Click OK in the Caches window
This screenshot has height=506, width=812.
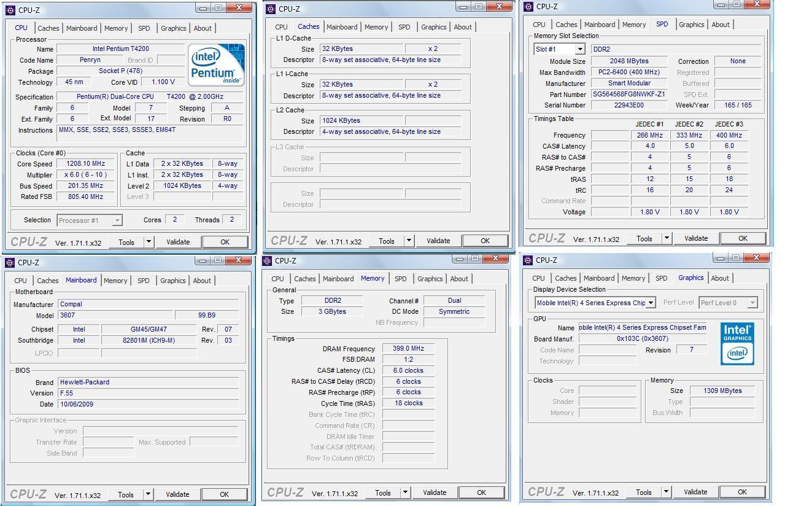coord(485,241)
